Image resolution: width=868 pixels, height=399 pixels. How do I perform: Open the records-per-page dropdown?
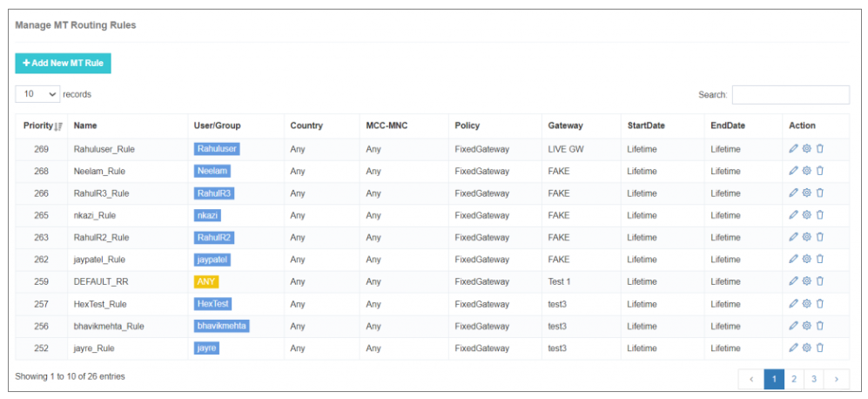[37, 94]
